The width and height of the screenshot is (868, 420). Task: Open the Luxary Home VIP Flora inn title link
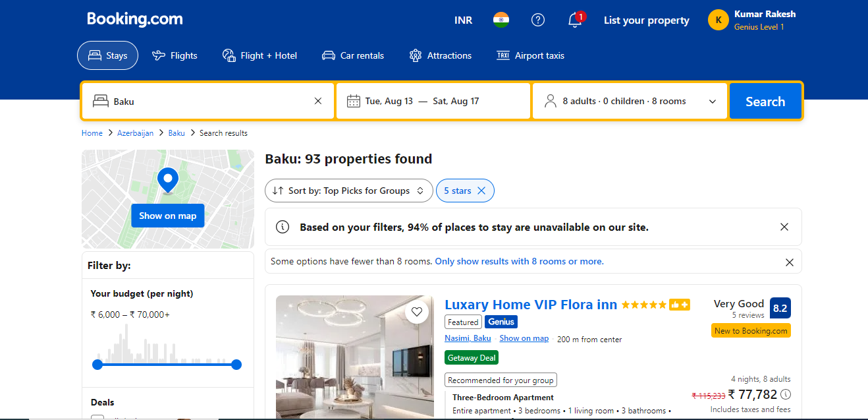pos(531,305)
